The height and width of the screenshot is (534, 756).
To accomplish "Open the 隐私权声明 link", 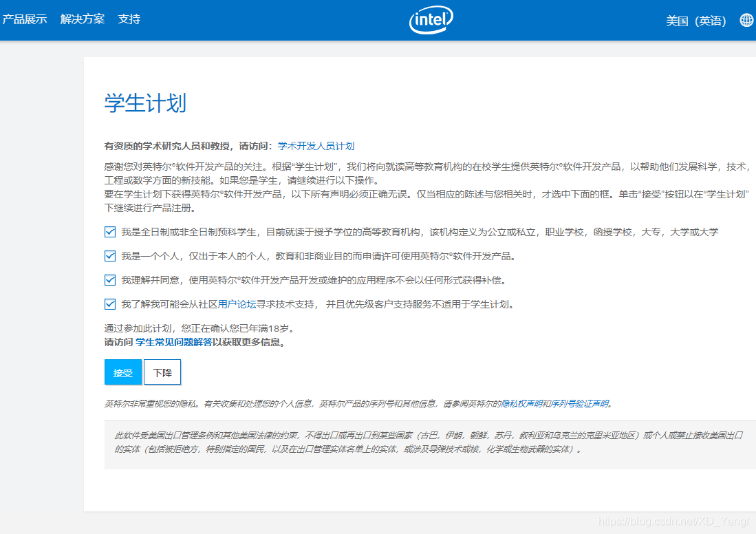I will click(x=521, y=404).
